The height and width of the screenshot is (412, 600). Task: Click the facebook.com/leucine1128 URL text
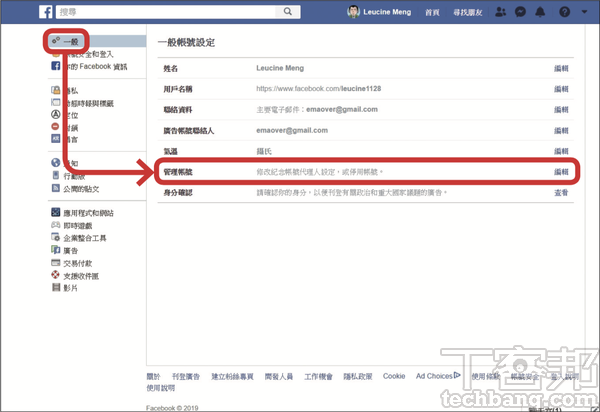pos(318,89)
